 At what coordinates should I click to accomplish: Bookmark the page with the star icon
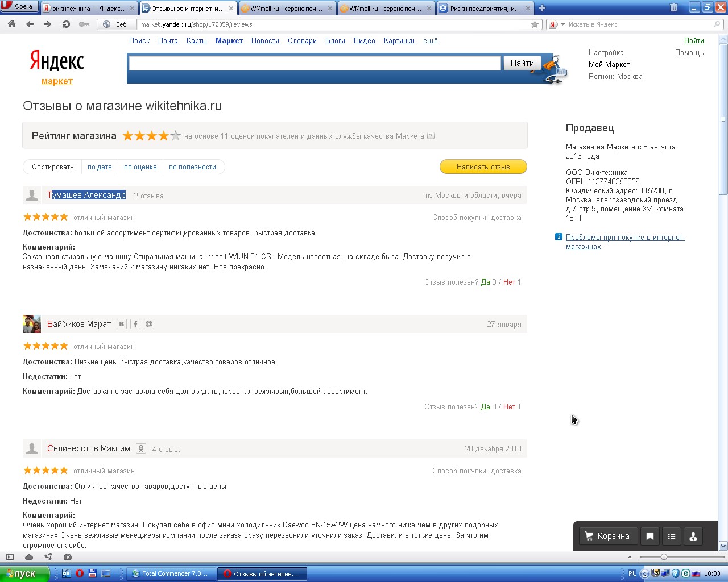[535, 24]
